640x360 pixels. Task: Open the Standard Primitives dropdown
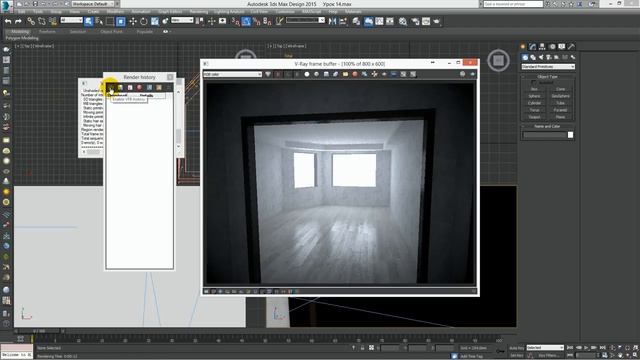click(x=548, y=67)
